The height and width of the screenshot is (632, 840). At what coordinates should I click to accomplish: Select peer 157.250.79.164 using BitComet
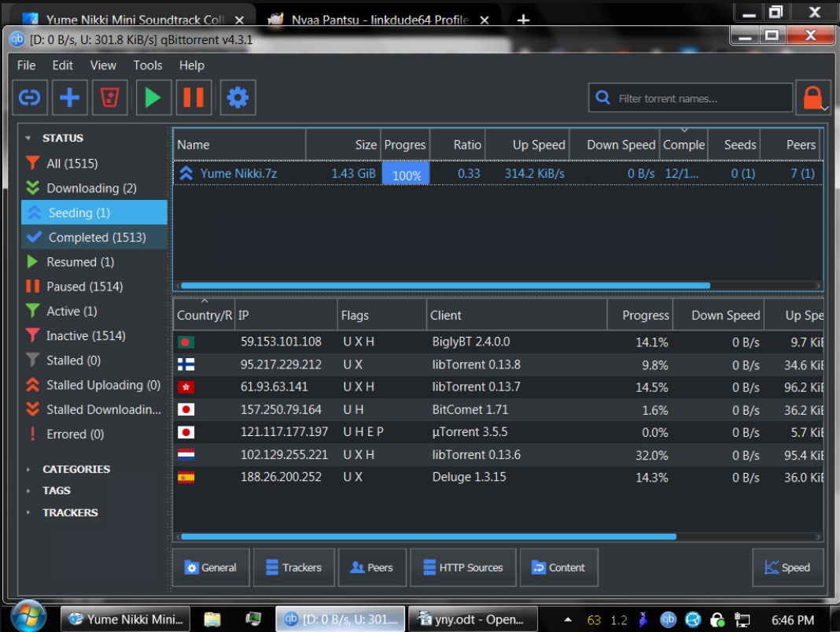tap(498, 409)
